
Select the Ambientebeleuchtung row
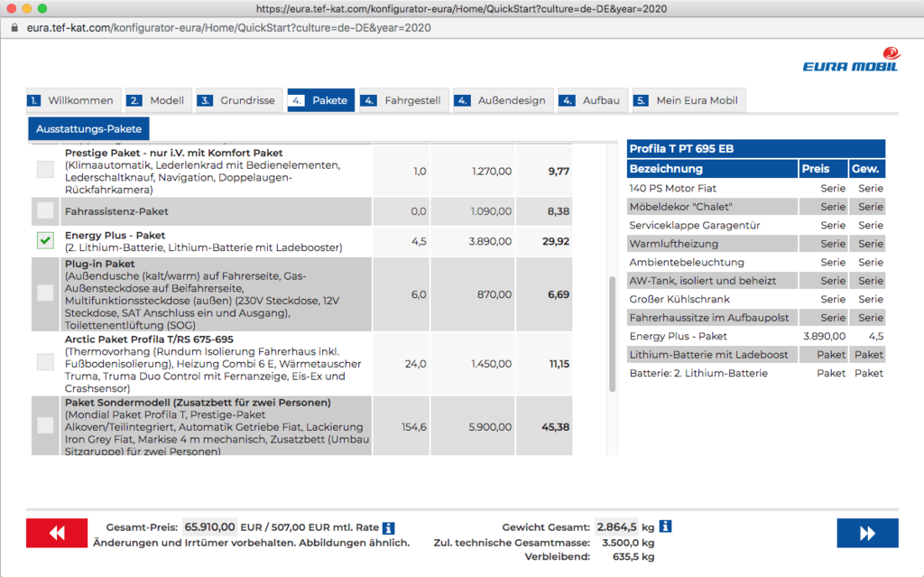(756, 262)
